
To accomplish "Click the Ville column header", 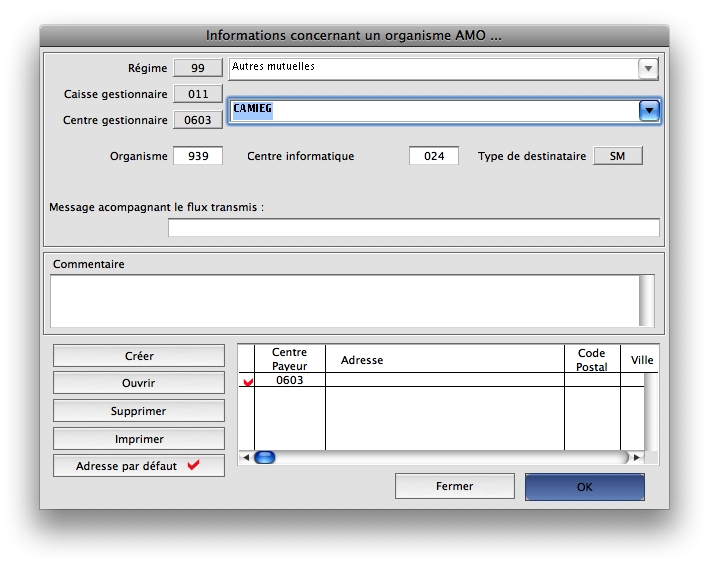I will [x=642, y=360].
